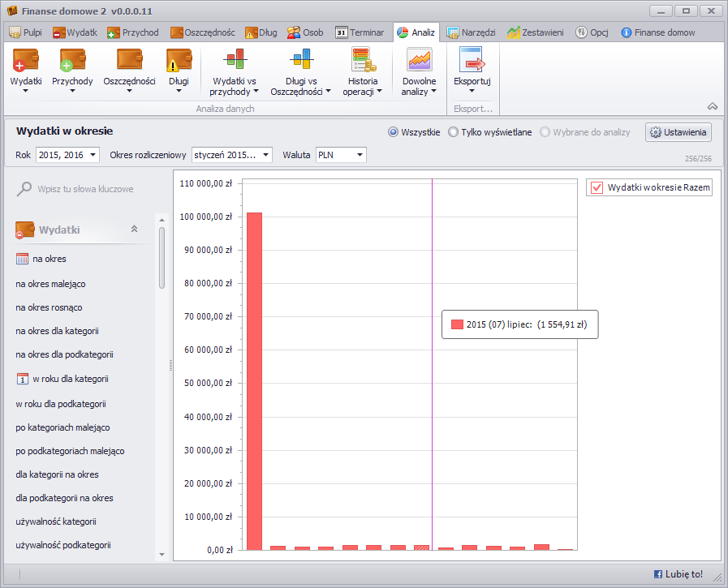The image size is (728, 588).
Task: Open Długi vs Oszczędności comparison icon
Action: (x=300, y=61)
